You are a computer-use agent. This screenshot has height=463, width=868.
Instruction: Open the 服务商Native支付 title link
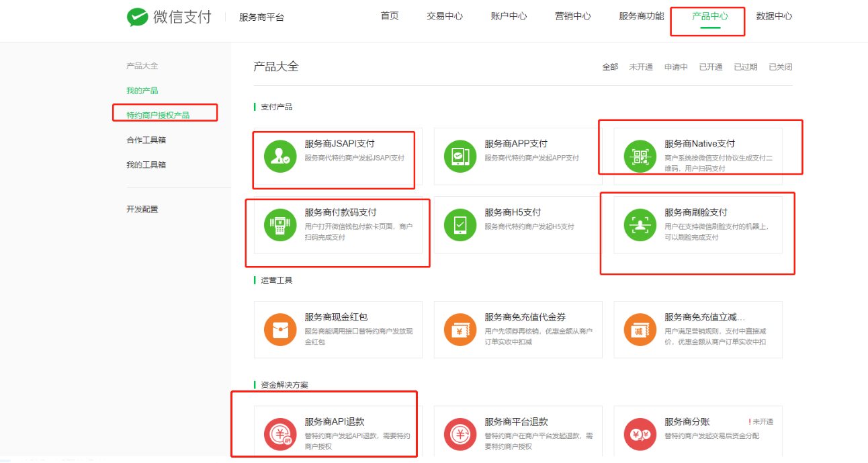tap(700, 144)
